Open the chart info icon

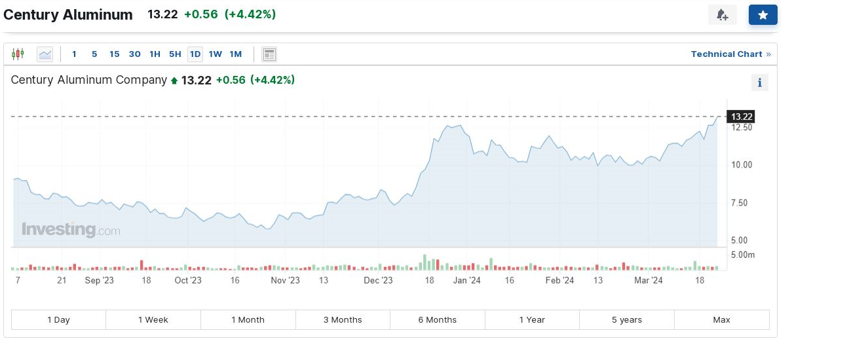click(x=759, y=82)
